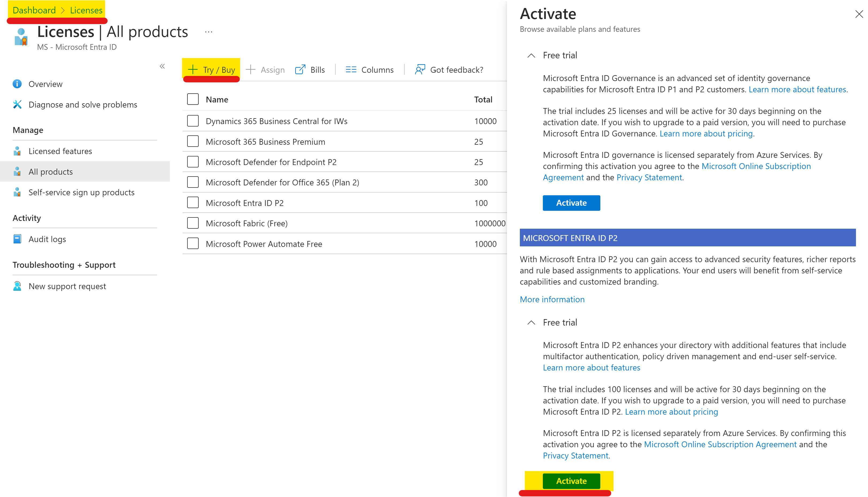Collapse sidebar with double chevron icon
Viewport: 868px width, 497px height.
pyautogui.click(x=162, y=66)
